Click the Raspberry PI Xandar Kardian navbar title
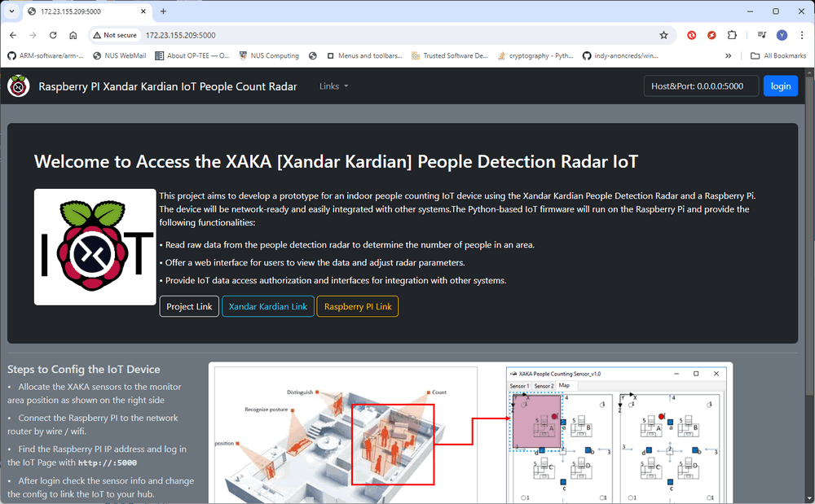Image resolution: width=815 pixels, height=504 pixels. point(167,86)
